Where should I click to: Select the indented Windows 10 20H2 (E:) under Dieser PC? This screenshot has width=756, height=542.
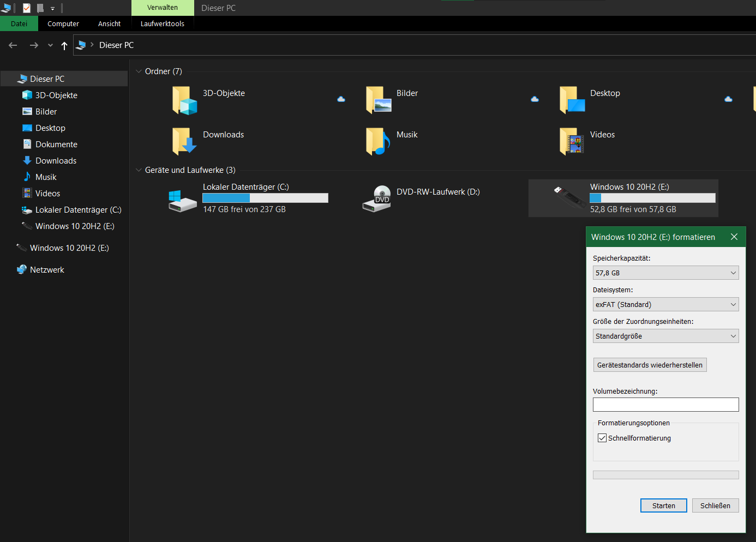tap(68, 226)
